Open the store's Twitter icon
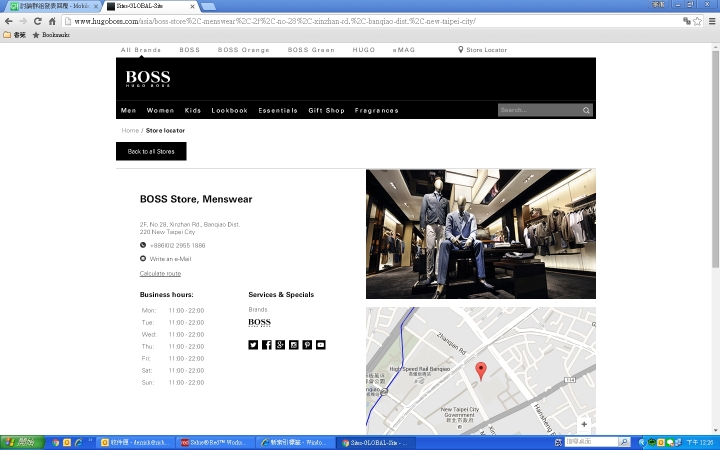This screenshot has height=450, width=720. pos(253,345)
